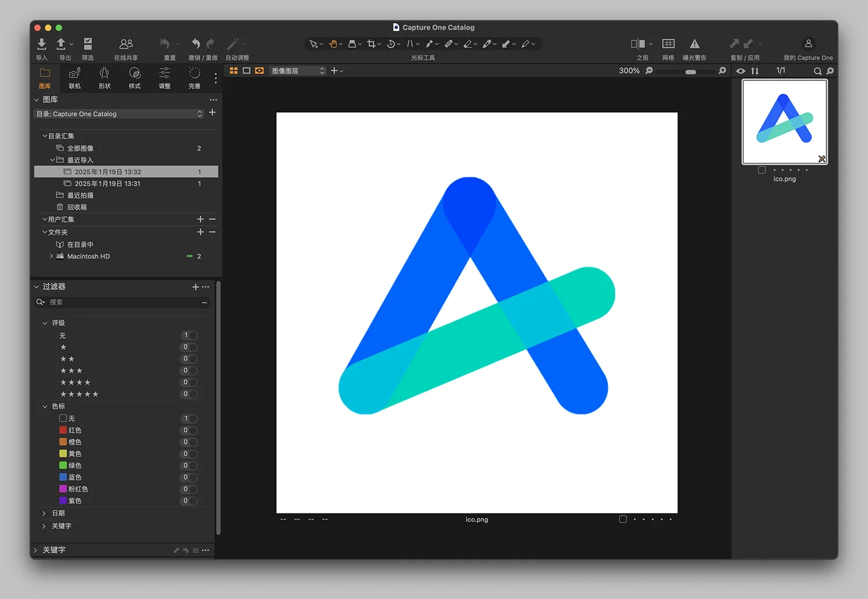Click the browser sort arrows icon
The height and width of the screenshot is (599, 868).
pyautogui.click(x=755, y=71)
